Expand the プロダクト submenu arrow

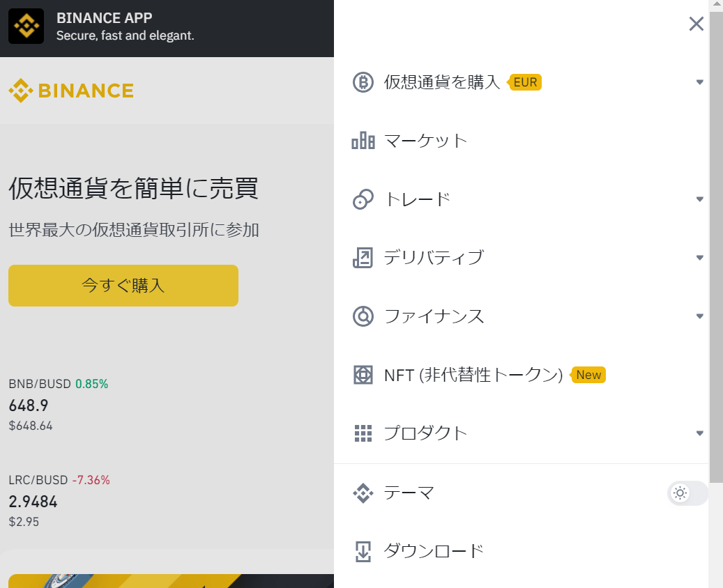(x=699, y=433)
